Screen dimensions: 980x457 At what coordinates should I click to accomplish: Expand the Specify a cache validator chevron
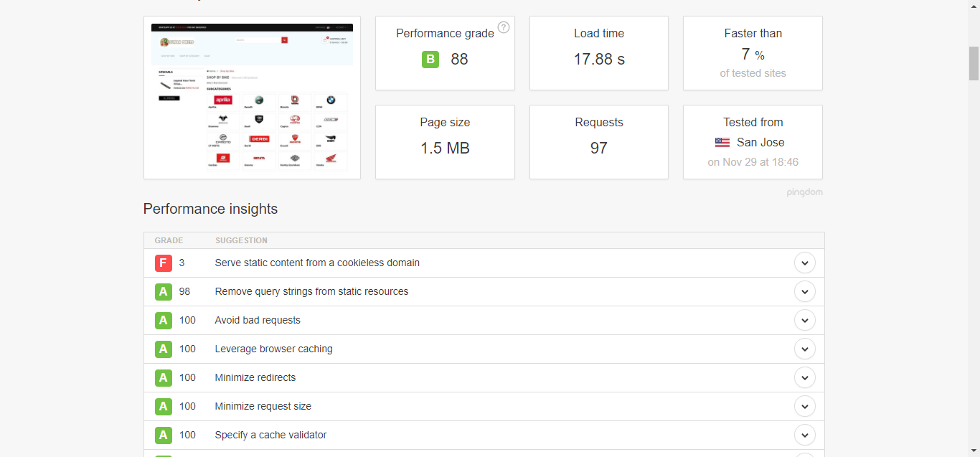[805, 435]
